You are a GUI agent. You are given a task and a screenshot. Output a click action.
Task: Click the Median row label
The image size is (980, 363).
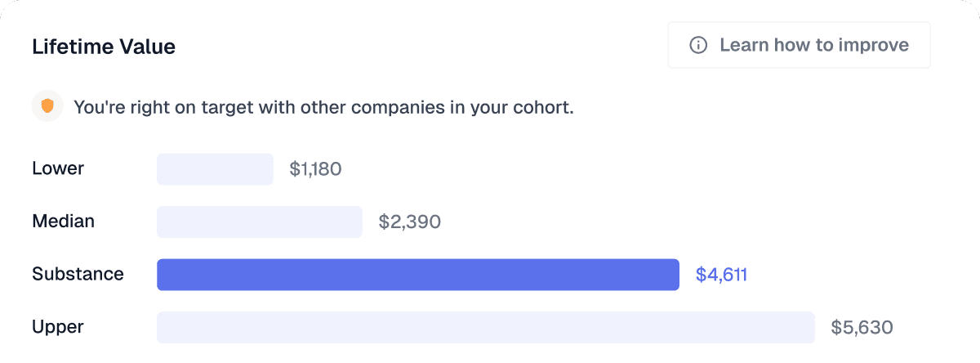(63, 221)
